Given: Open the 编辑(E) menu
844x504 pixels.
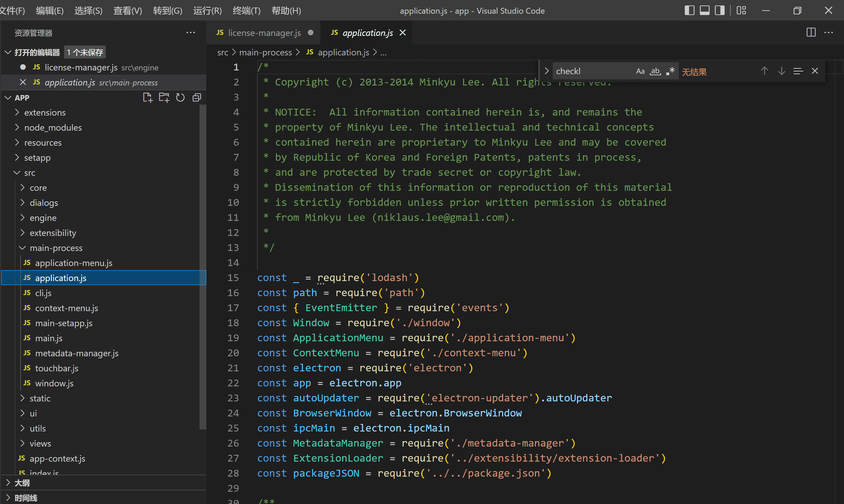Looking at the screenshot, I should pos(50,11).
